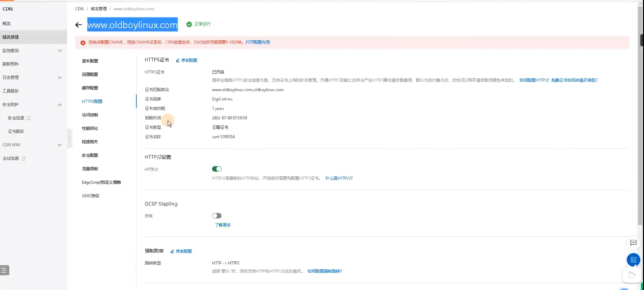The height and width of the screenshot is (290, 644).
Task: Open the 安全配置 tab
Action: [90, 155]
